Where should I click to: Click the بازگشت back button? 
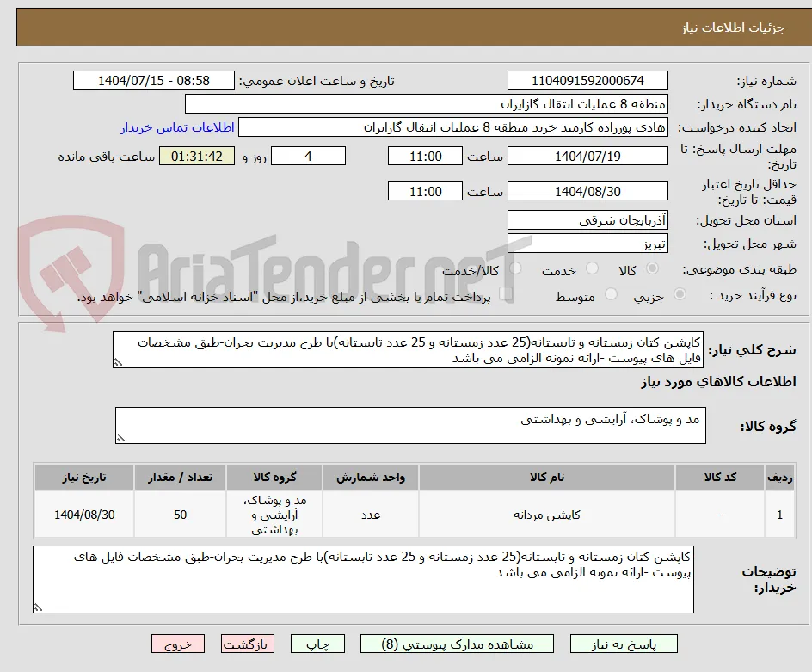coord(248,644)
